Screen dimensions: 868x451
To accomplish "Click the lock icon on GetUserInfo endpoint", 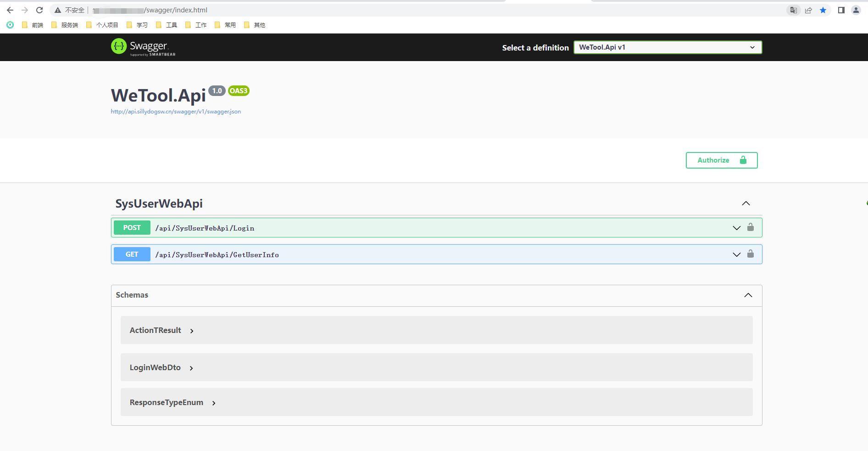I will click(751, 254).
